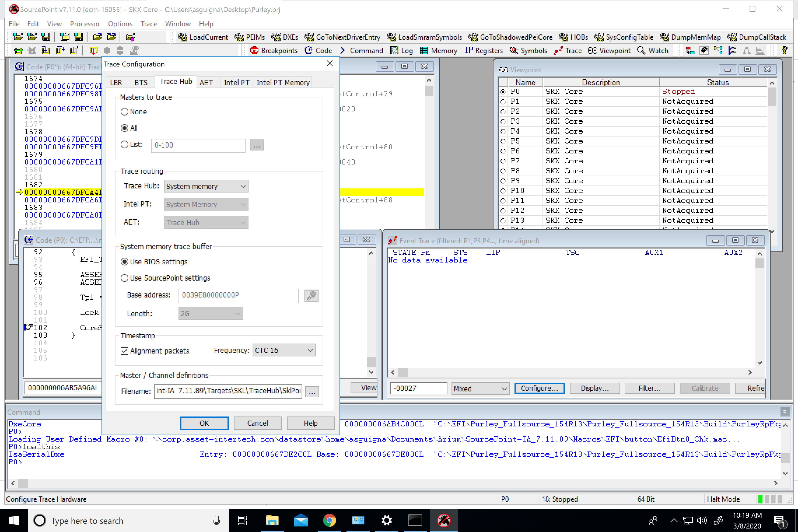Click the Filename input field
The image size is (798, 532).
click(228, 391)
